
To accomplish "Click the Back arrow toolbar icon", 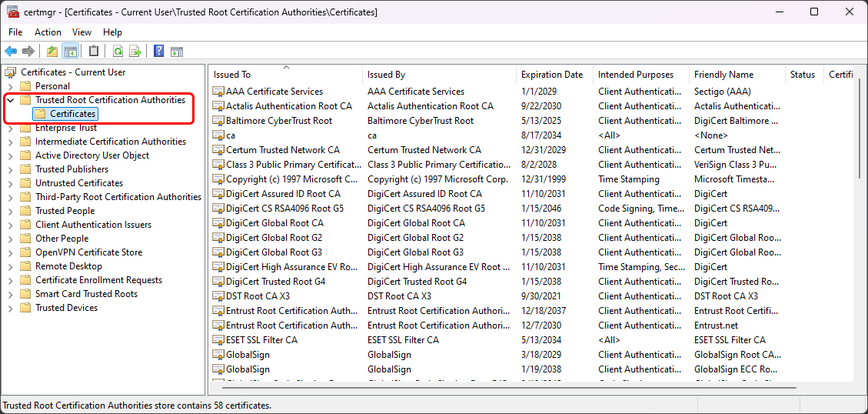I will click(x=11, y=52).
